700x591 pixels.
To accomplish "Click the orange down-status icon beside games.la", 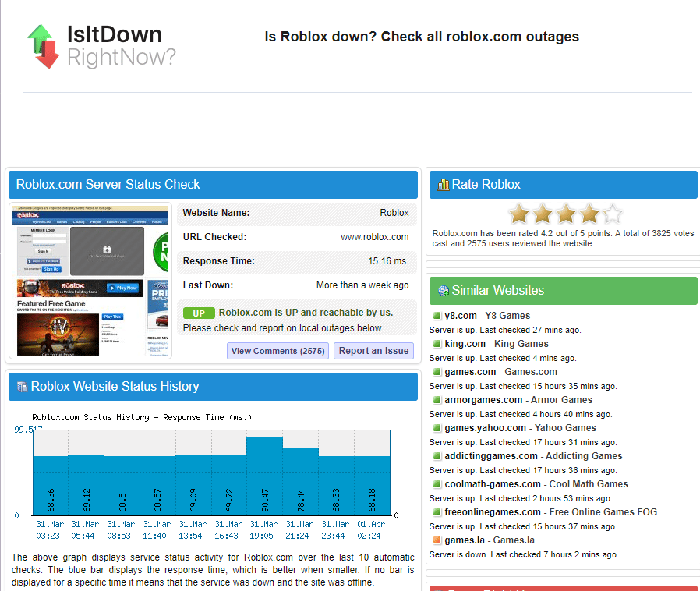I will pos(437,540).
